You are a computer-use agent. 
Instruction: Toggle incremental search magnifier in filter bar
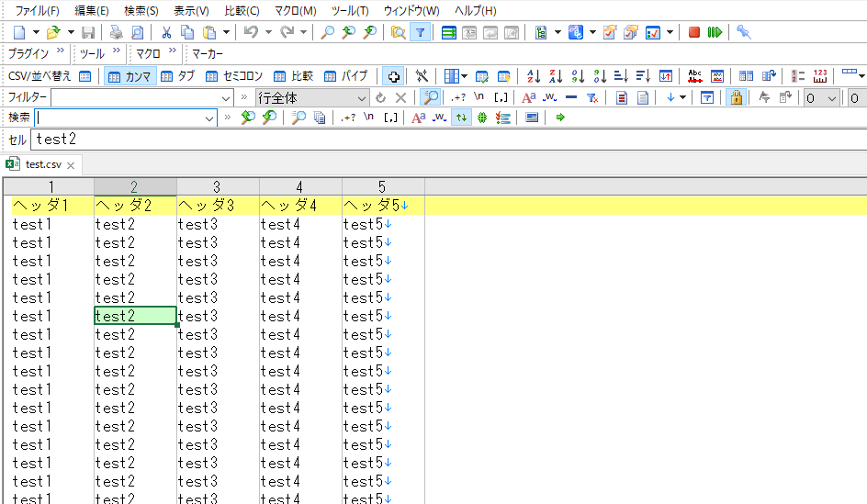pyautogui.click(x=430, y=98)
